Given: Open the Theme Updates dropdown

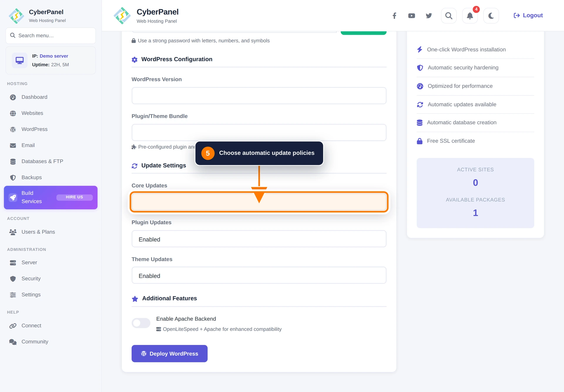Looking at the screenshot, I should pyautogui.click(x=259, y=275).
